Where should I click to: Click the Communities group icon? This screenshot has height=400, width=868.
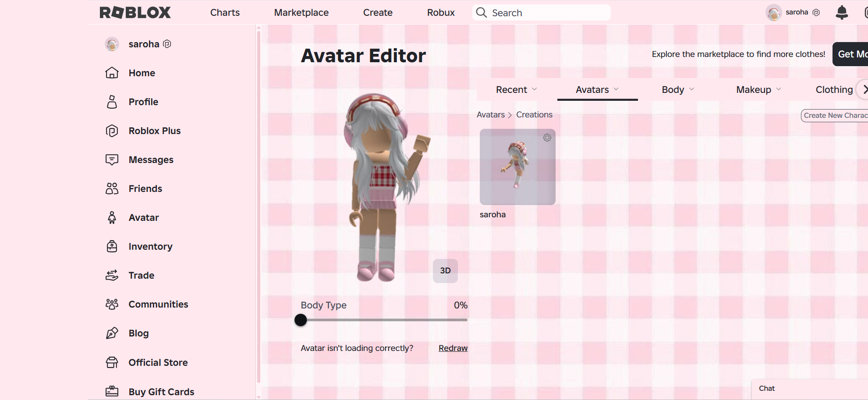112,304
